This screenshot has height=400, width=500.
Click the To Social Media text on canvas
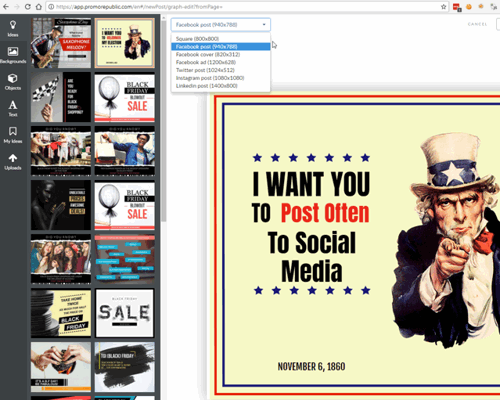(312, 257)
